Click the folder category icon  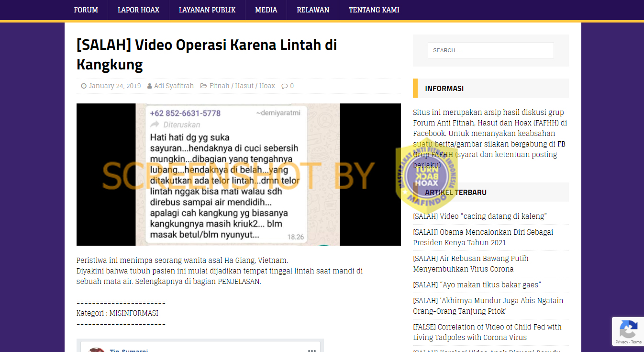pos(204,86)
